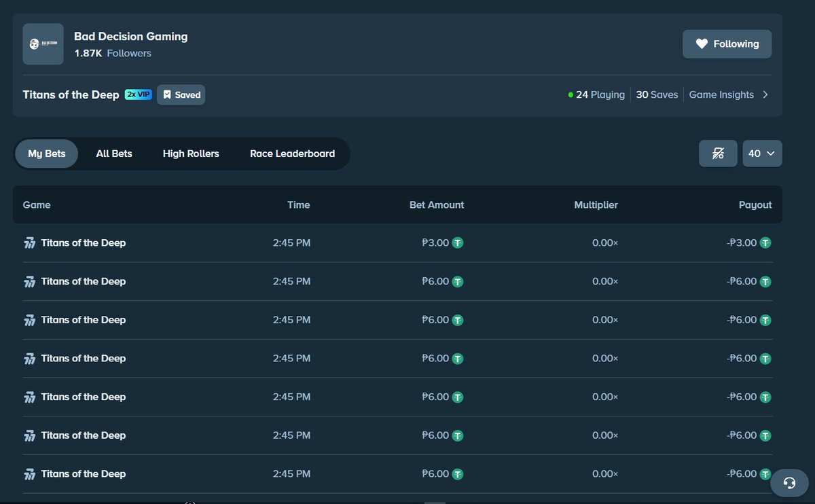Click the bet statistics icon beside the 40 dropdown

718,154
